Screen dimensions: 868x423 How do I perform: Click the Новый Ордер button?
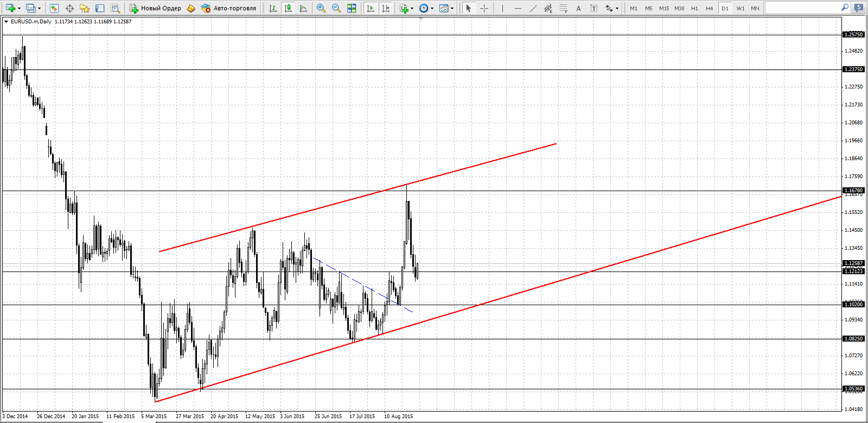[x=155, y=8]
